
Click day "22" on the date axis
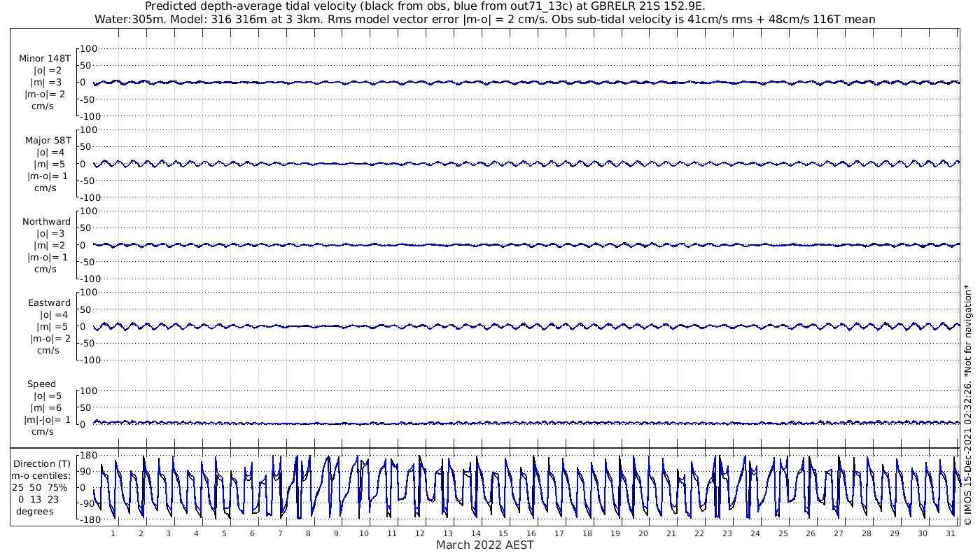coord(699,533)
